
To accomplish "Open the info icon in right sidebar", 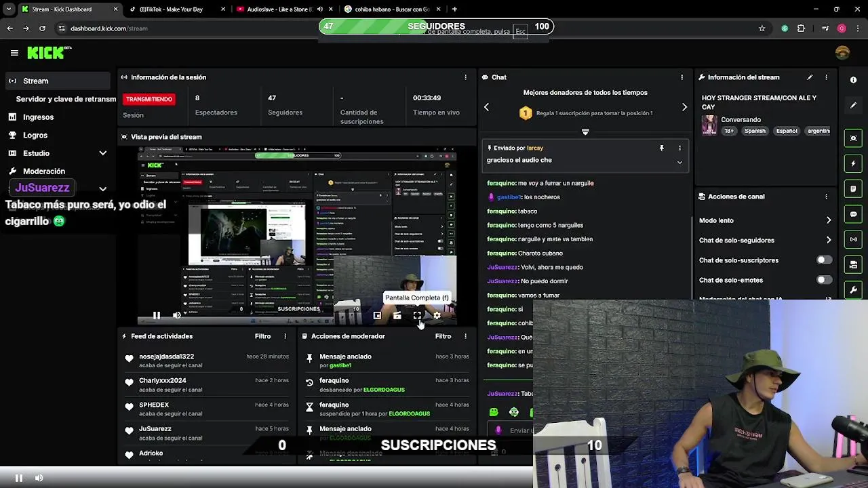I will [x=853, y=80].
